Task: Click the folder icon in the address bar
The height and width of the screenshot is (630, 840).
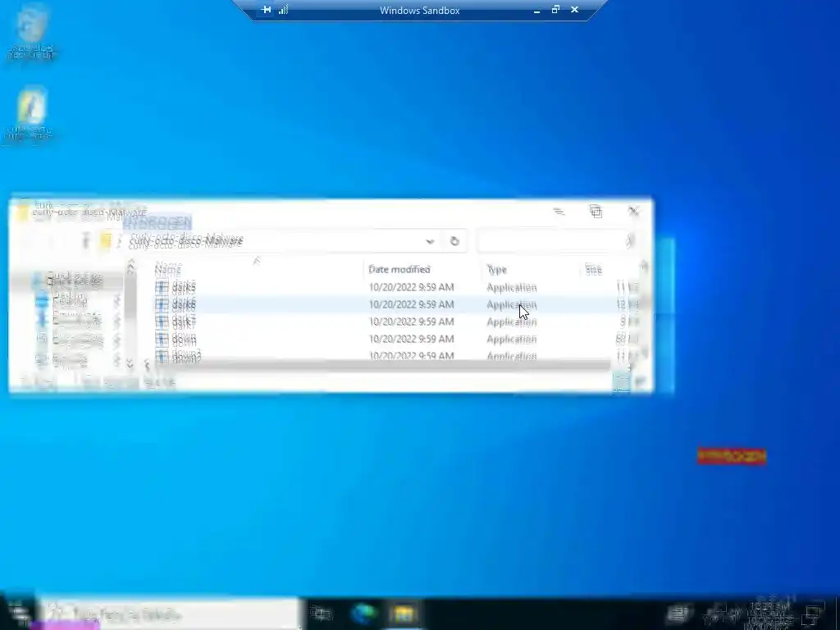Action: pos(106,240)
